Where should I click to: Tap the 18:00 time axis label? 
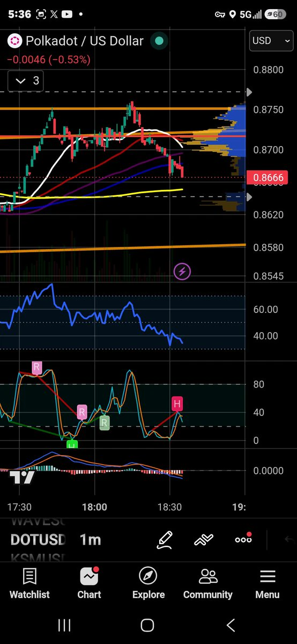pyautogui.click(x=94, y=507)
